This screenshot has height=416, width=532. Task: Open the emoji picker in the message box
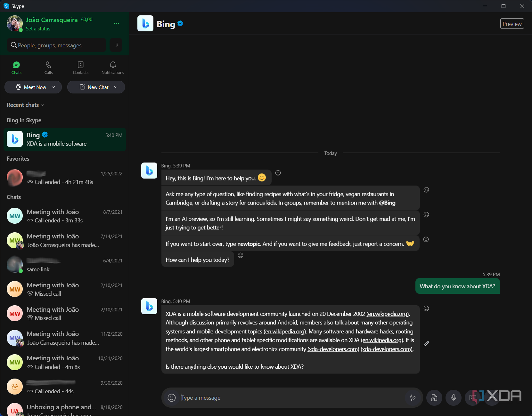click(x=172, y=397)
